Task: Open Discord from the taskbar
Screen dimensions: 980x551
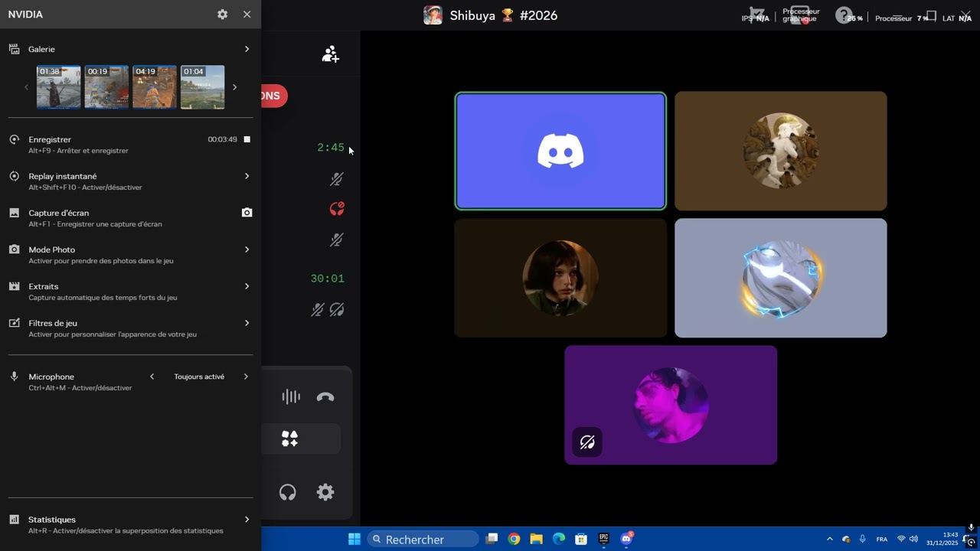Action: [x=626, y=539]
